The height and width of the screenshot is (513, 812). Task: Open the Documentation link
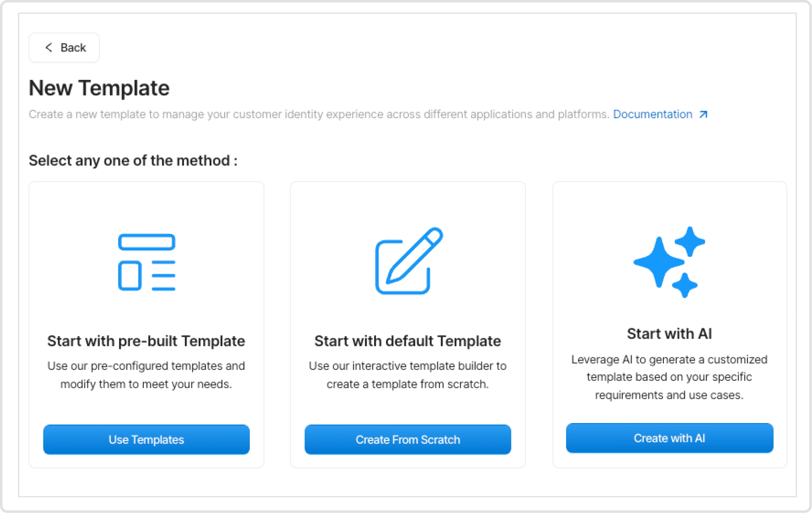click(x=652, y=114)
